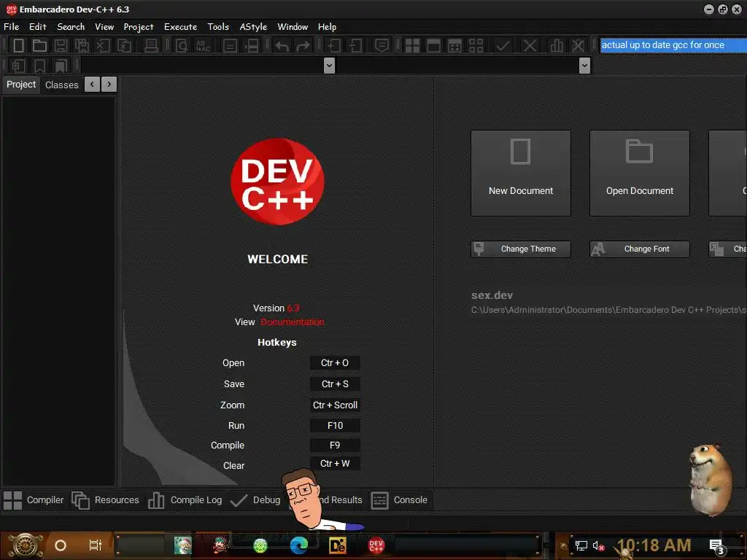This screenshot has height=560, width=747.
Task: Click the Goto Bookmark toolbar icon
Action: [x=61, y=66]
